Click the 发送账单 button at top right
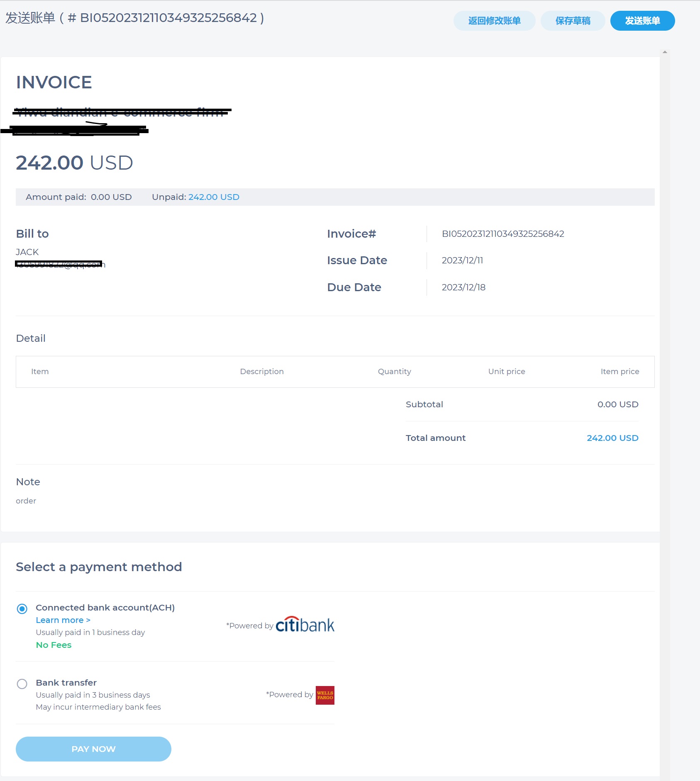The image size is (700, 781). click(x=642, y=20)
